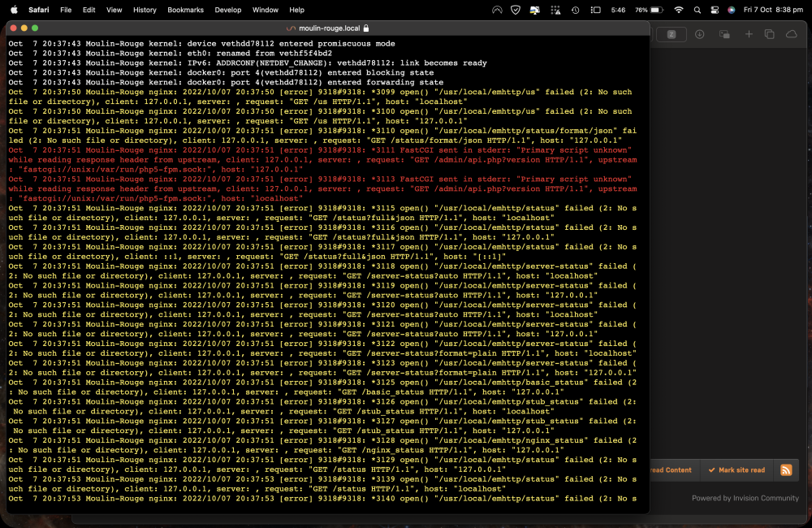Activate Siri from menu bar
812x528 pixels.
732,10
